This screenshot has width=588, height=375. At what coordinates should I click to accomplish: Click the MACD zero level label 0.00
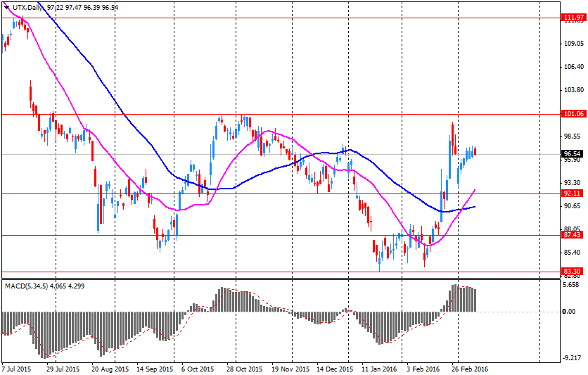569,312
